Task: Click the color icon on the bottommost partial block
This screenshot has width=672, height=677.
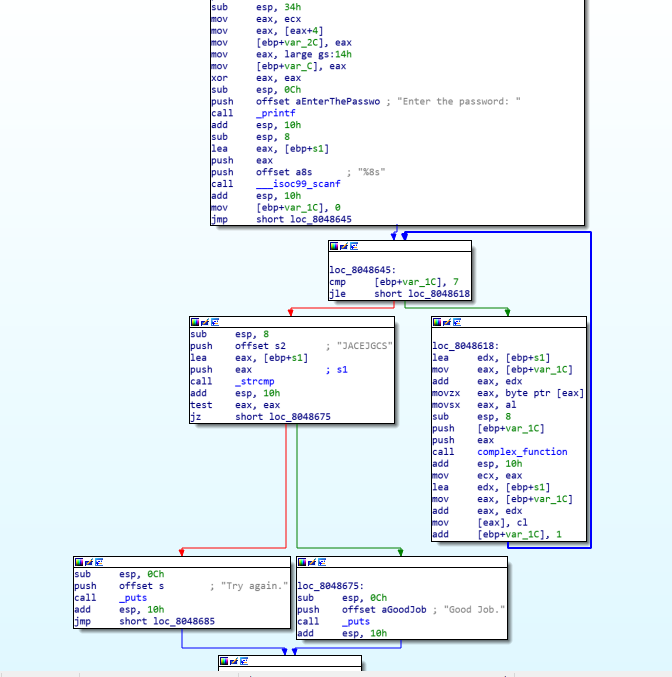Action: (x=224, y=661)
